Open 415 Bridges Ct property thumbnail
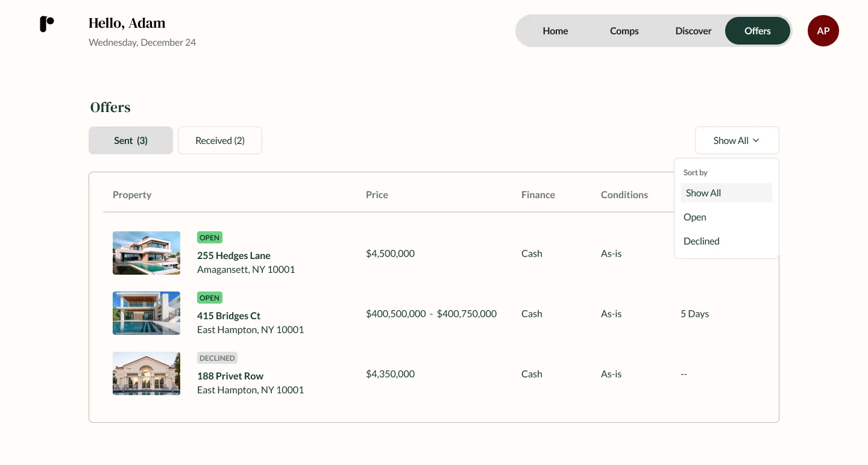The image size is (868, 465). click(146, 313)
